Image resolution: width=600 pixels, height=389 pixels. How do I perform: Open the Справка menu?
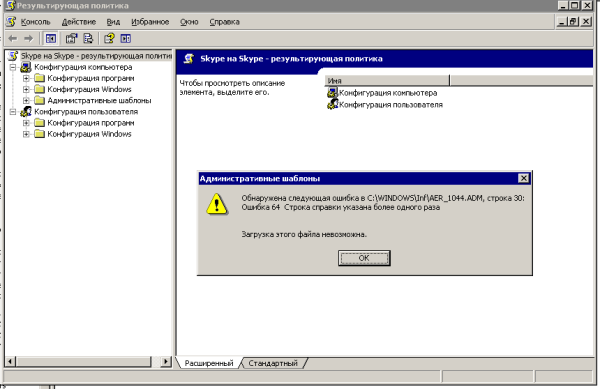224,22
